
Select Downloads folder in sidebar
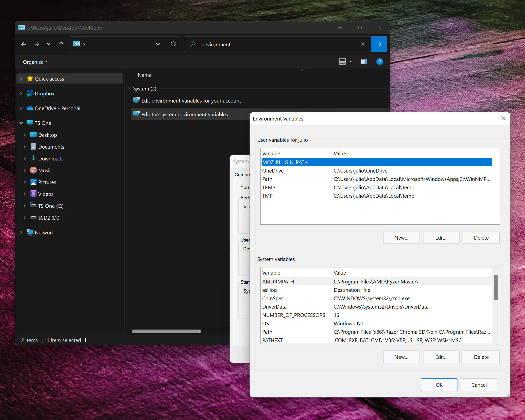51,158
